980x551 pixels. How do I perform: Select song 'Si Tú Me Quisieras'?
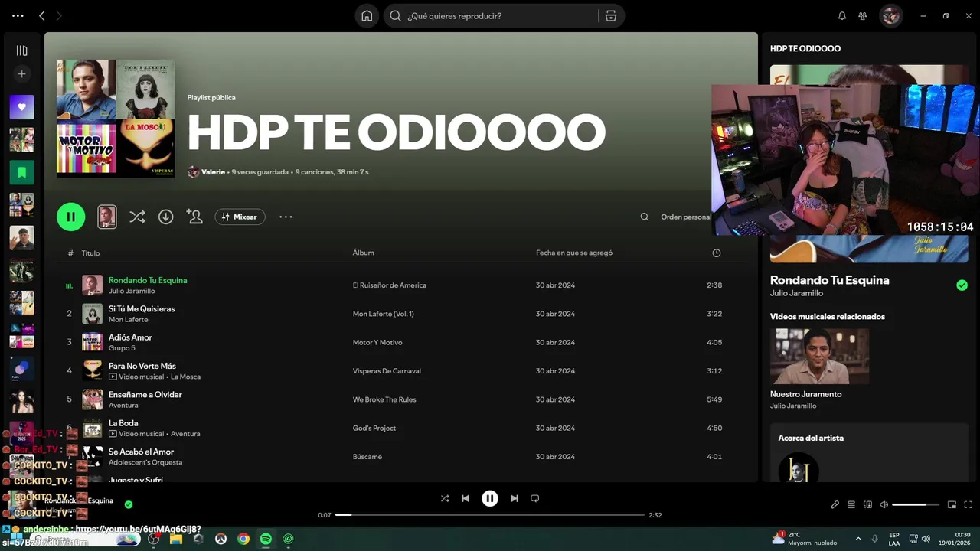142,309
